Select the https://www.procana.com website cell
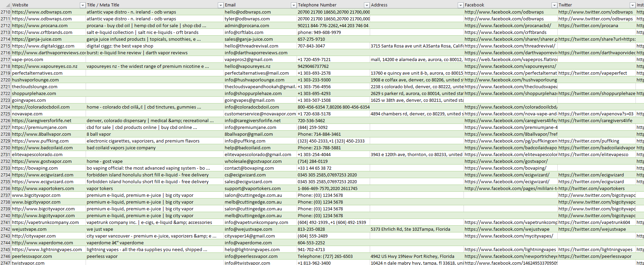 coord(48,25)
